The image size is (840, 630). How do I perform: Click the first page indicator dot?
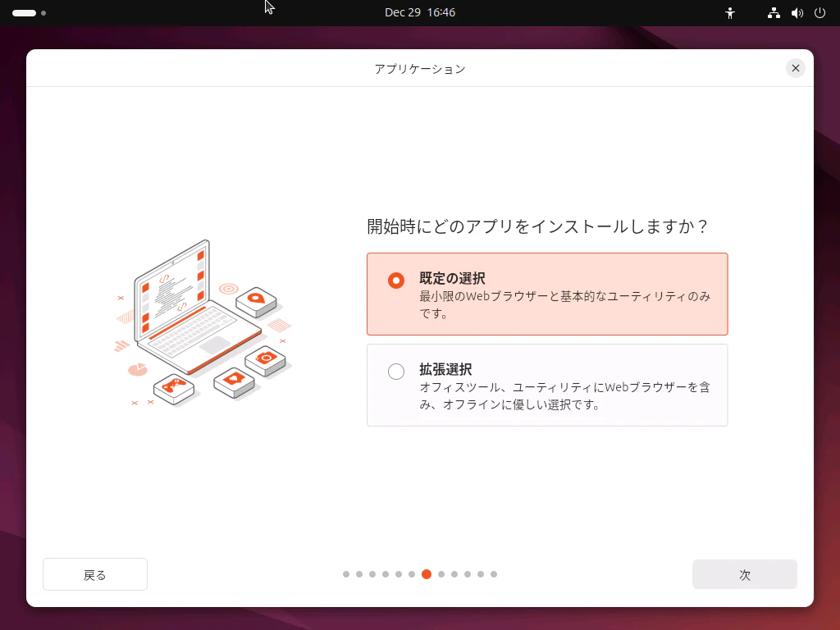tap(345, 574)
